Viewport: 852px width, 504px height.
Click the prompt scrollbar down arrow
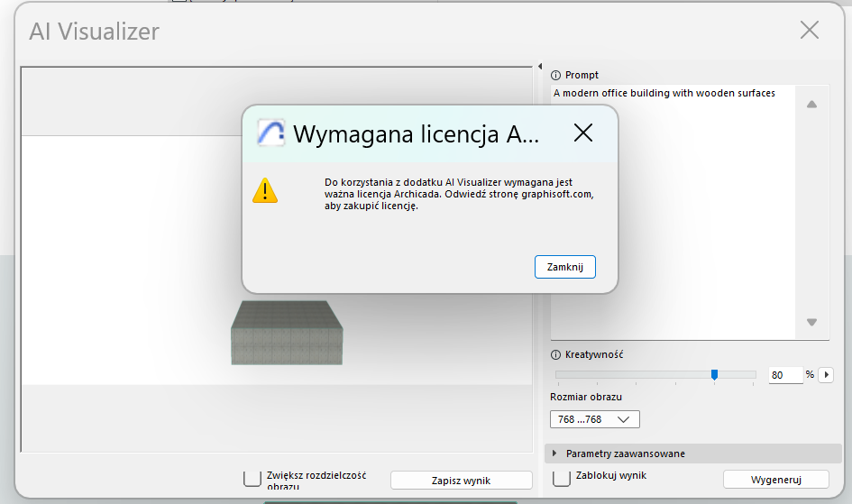point(811,322)
